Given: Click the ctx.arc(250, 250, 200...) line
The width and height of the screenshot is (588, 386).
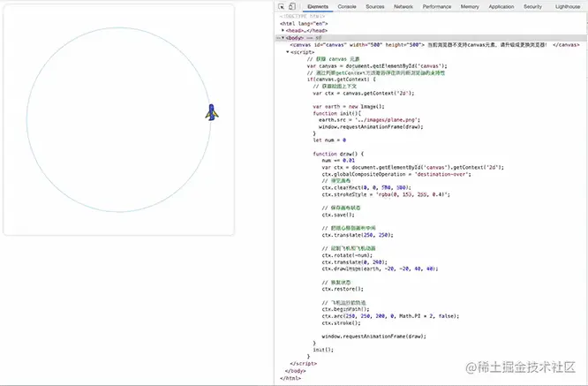Looking at the screenshot, I should [x=390, y=316].
